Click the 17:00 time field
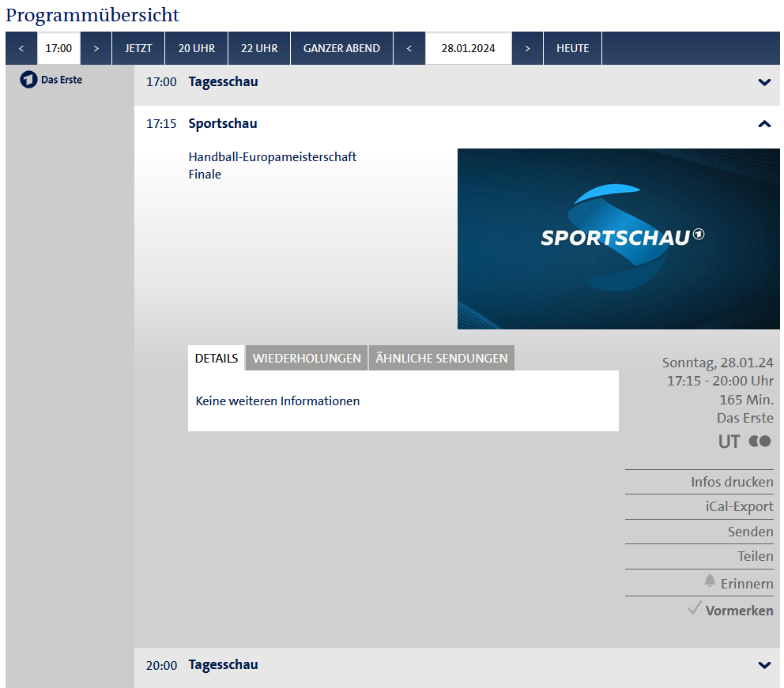This screenshot has width=784, height=688. pyautogui.click(x=58, y=48)
